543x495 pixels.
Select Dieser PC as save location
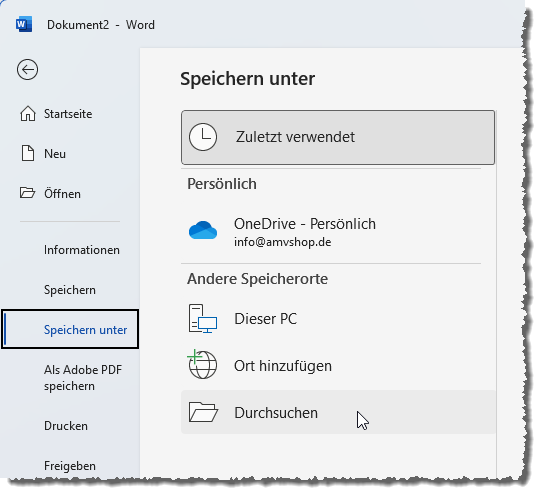338,319
